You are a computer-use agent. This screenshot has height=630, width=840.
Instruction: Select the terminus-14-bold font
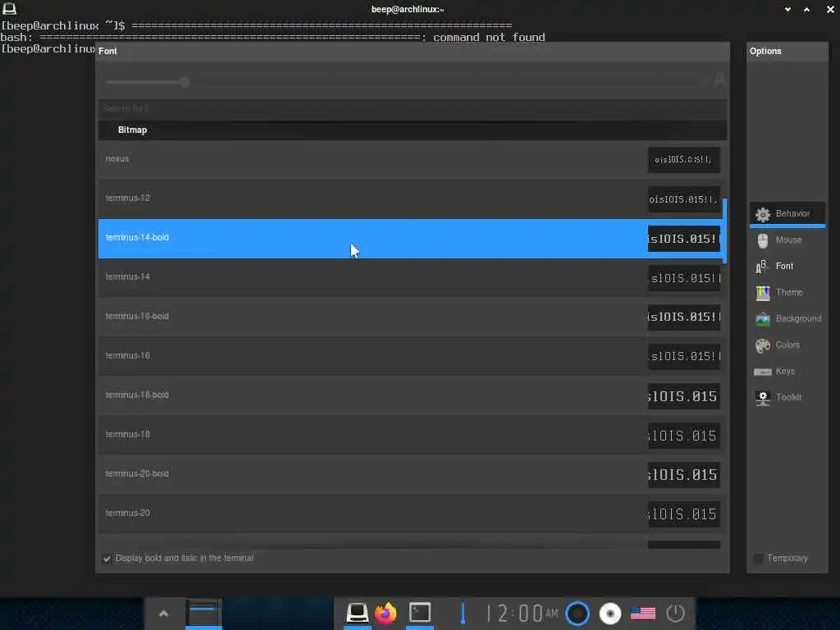point(410,238)
